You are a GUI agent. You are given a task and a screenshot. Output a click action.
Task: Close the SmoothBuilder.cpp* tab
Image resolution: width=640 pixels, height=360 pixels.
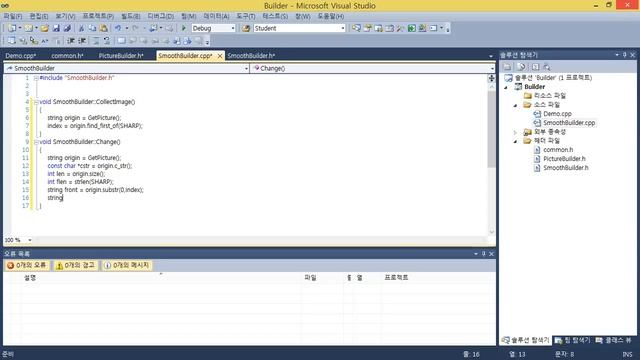point(220,56)
